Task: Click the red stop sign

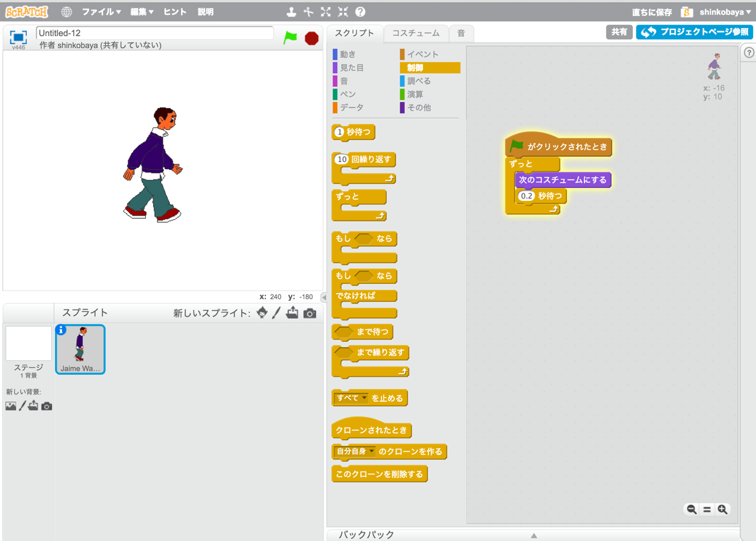Action: coord(312,38)
